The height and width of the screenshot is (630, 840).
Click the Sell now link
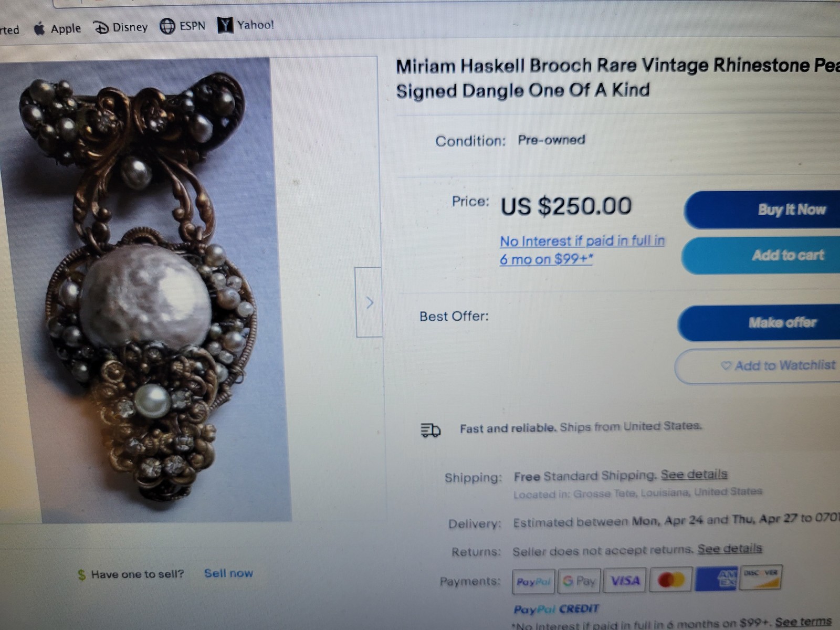[x=228, y=573]
